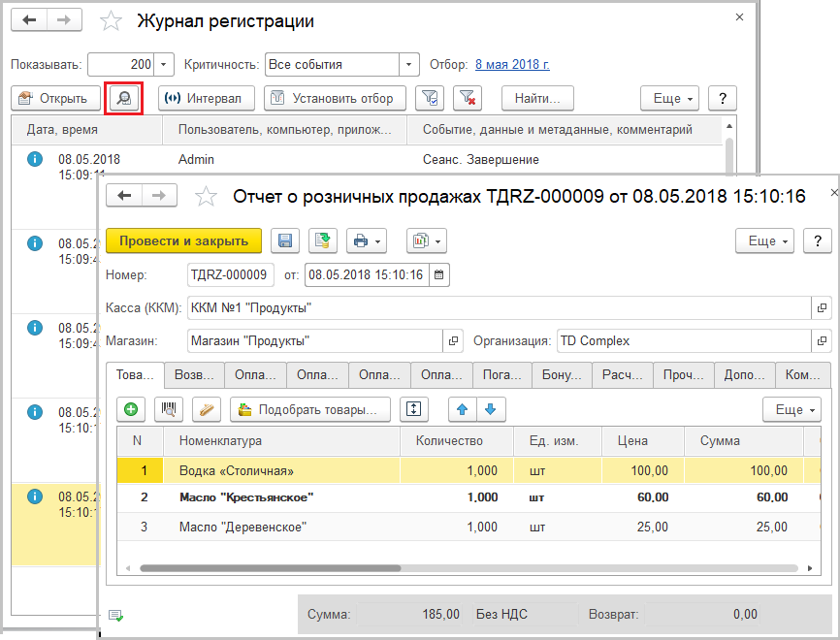The image size is (840, 640).
Task: Click the magnifier view-event icon in the journal toolbar
Action: coord(124,98)
